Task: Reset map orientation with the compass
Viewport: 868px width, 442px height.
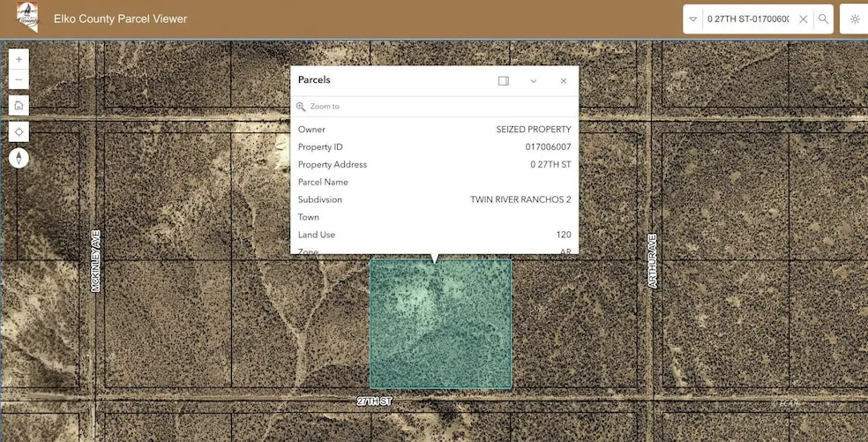Action: [x=19, y=159]
